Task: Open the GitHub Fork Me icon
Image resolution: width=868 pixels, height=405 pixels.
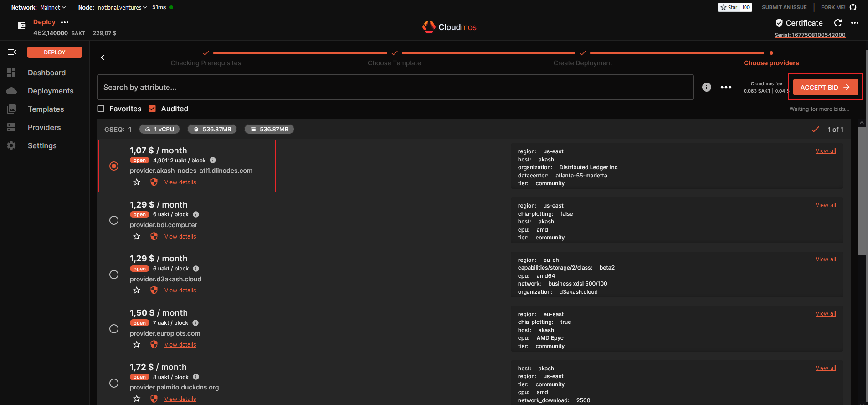Action: point(853,7)
